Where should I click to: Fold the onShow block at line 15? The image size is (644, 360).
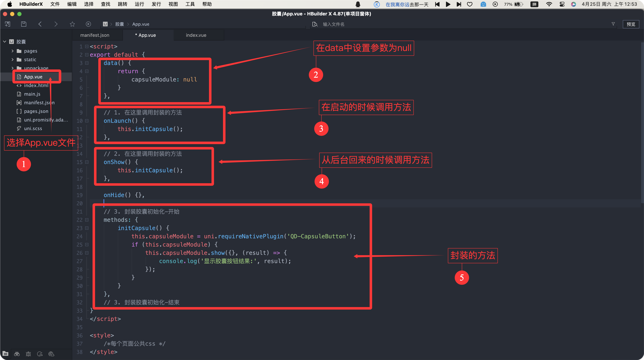87,162
